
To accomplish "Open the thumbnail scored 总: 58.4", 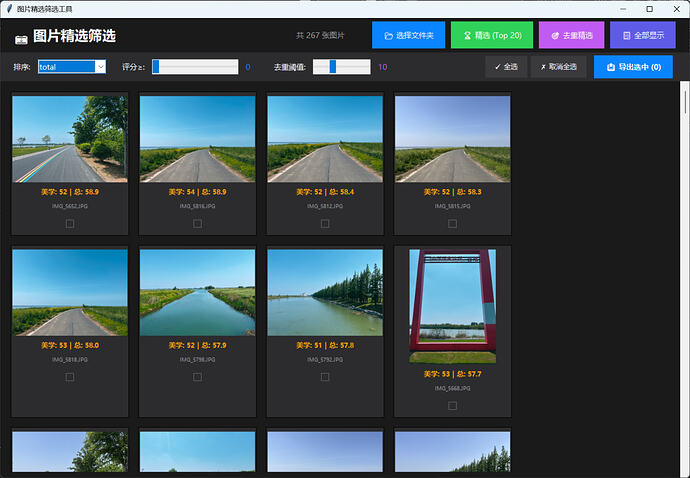I will (325, 139).
